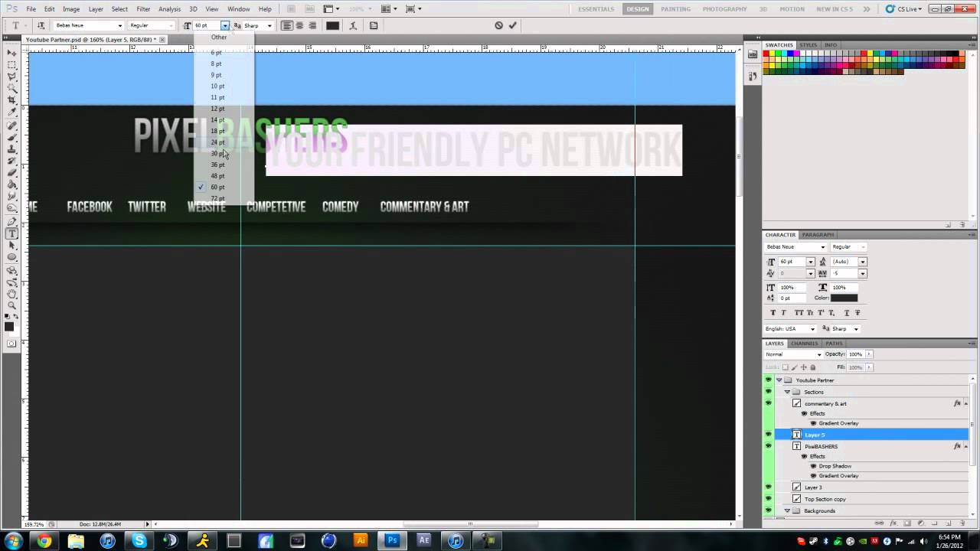The width and height of the screenshot is (980, 551).
Task: Delete layer using trash icon
Action: 962,523
